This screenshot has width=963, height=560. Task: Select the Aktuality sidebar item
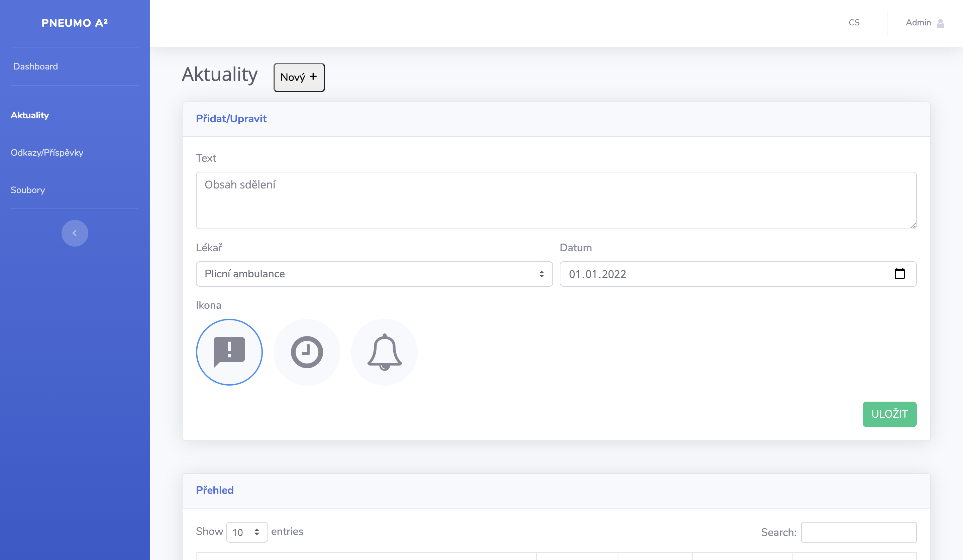click(x=29, y=115)
